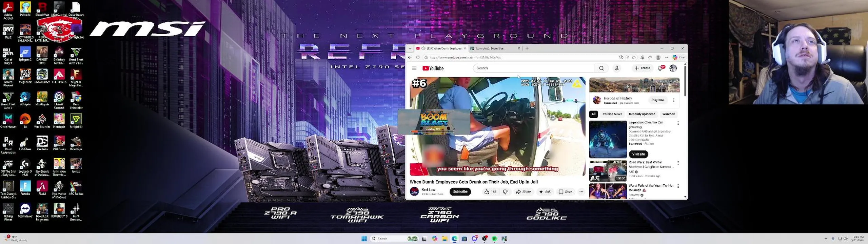The image size is (868, 244).
Task: Dislike the video with thumbs down
Action: [x=505, y=192]
